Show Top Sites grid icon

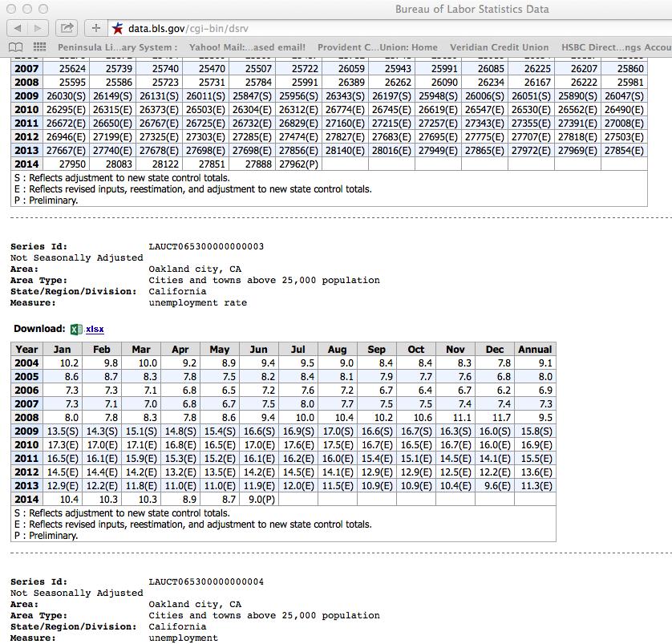(39, 47)
